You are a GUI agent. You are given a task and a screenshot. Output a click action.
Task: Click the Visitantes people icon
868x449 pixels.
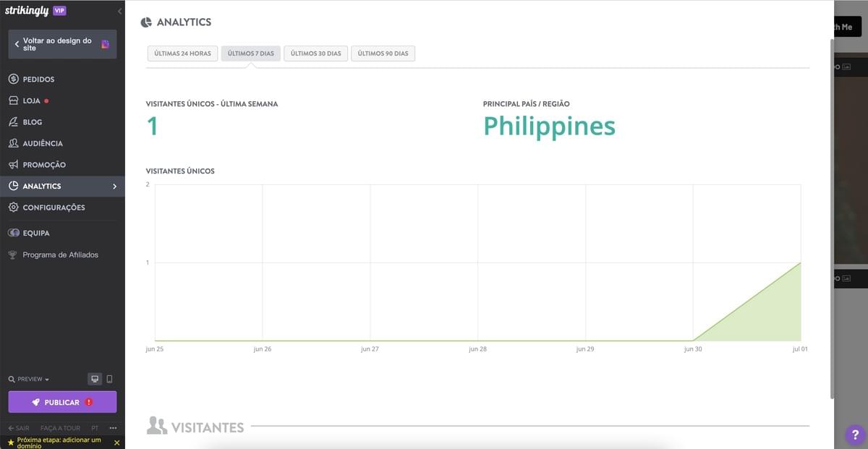157,426
